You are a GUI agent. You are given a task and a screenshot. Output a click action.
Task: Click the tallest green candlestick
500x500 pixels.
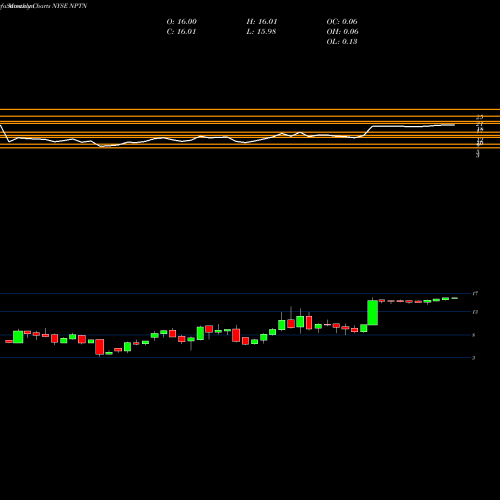[373, 313]
